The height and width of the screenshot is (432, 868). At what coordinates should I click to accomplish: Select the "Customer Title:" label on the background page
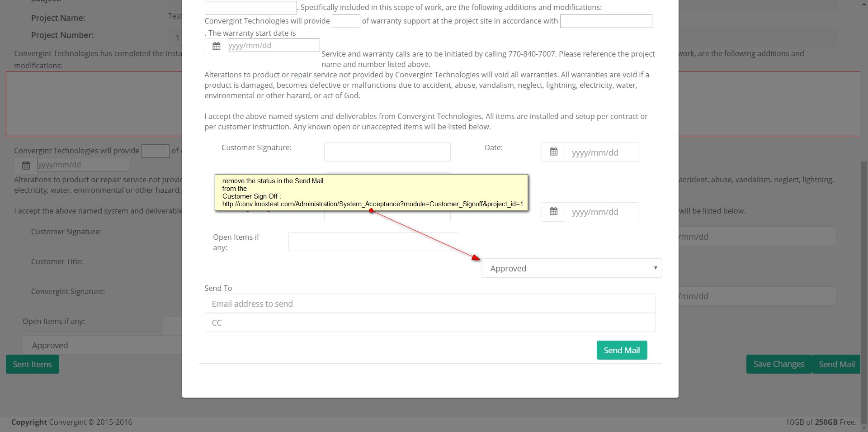click(57, 261)
